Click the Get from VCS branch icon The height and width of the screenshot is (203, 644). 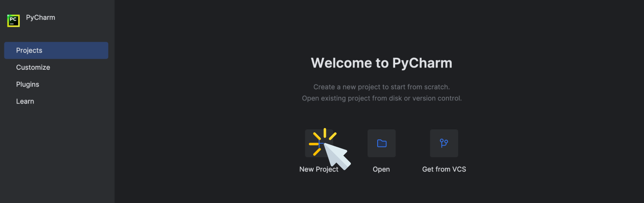(x=444, y=143)
